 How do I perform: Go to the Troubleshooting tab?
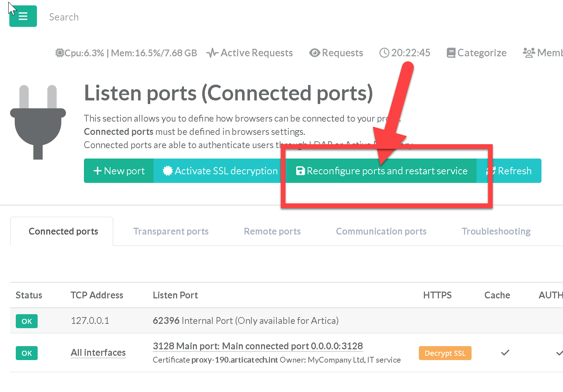(x=496, y=232)
